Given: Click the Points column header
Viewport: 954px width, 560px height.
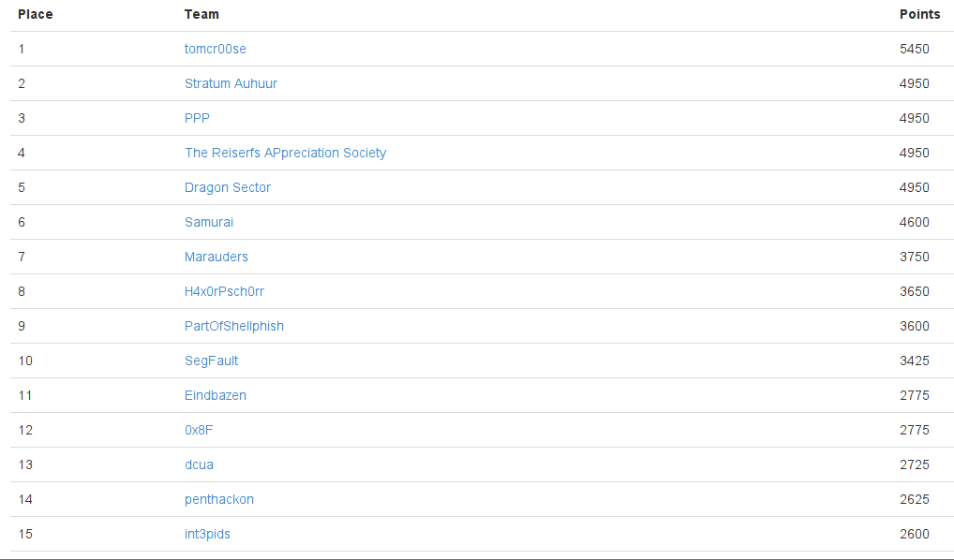Looking at the screenshot, I should 920,14.
